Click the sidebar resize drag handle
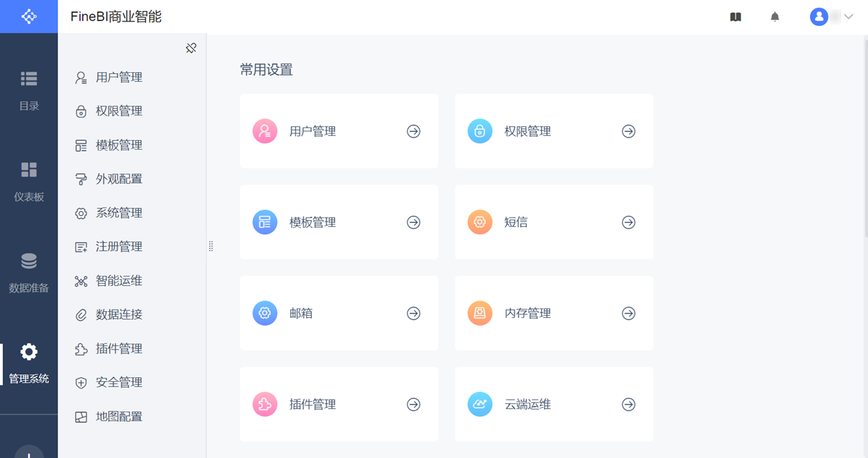868x458 pixels. [x=211, y=246]
